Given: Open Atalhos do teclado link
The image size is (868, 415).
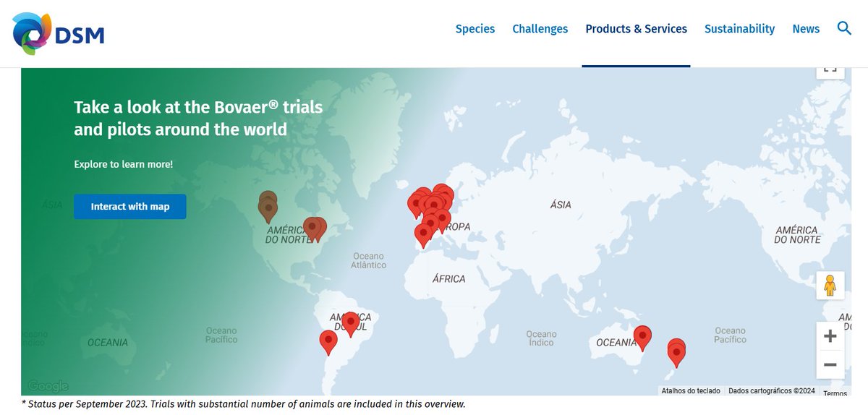Looking at the screenshot, I should pyautogui.click(x=691, y=391).
